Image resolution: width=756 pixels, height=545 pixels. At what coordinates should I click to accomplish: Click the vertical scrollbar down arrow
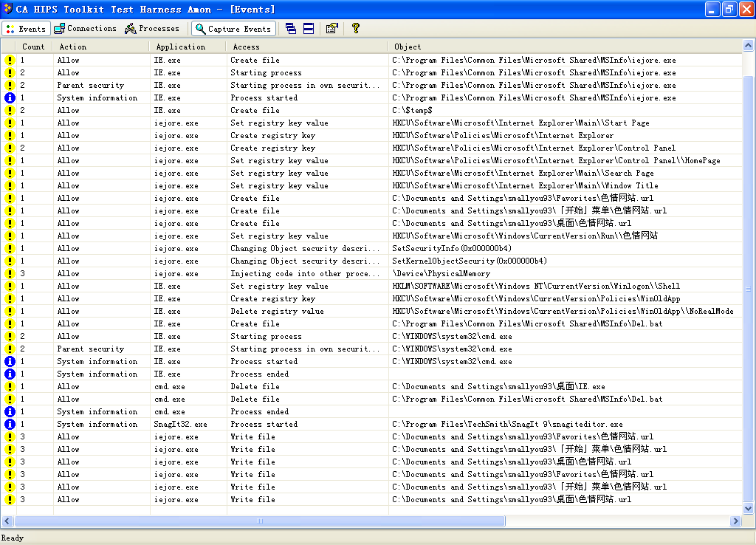[748, 508]
